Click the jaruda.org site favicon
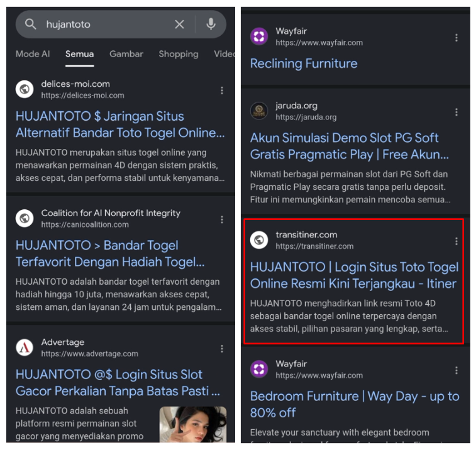 pyautogui.click(x=259, y=111)
